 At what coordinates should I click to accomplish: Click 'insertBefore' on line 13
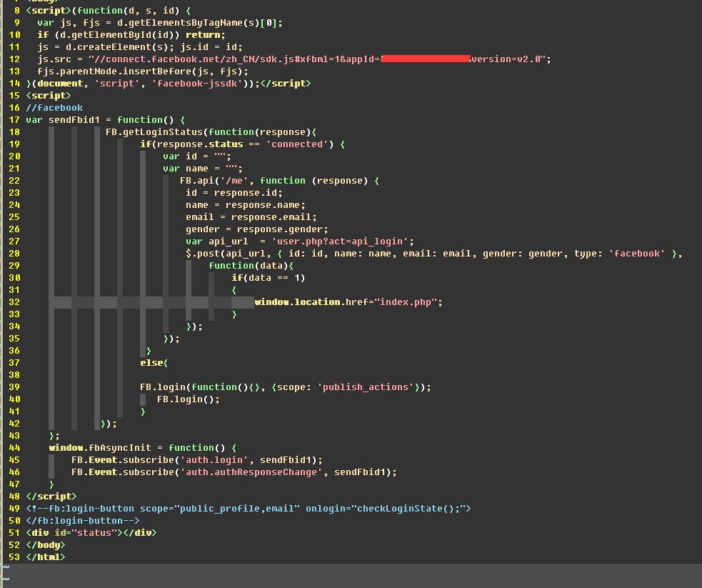tap(157, 71)
